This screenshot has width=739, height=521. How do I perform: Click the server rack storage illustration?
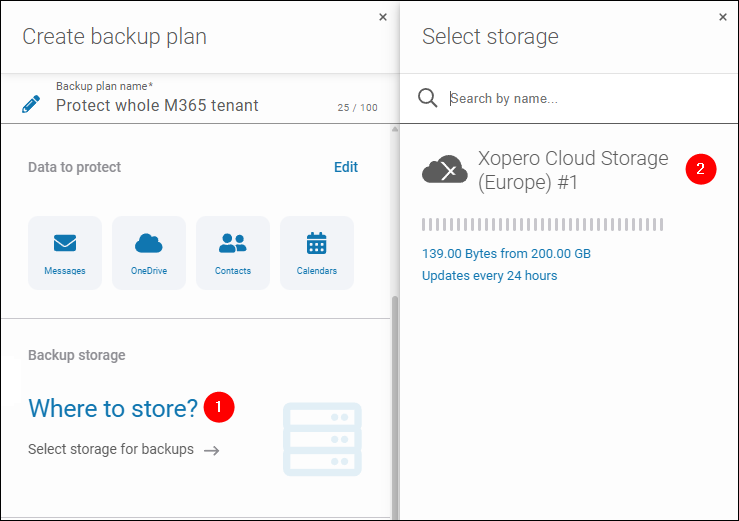pyautogui.click(x=322, y=439)
